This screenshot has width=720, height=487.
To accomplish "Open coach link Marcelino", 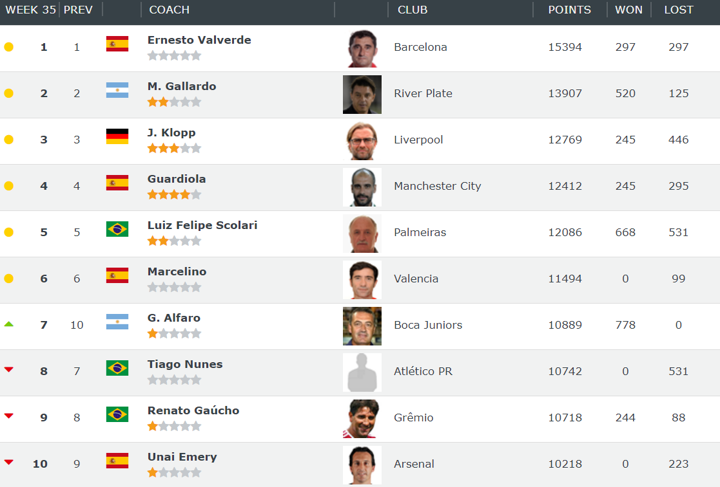I will pyautogui.click(x=177, y=272).
